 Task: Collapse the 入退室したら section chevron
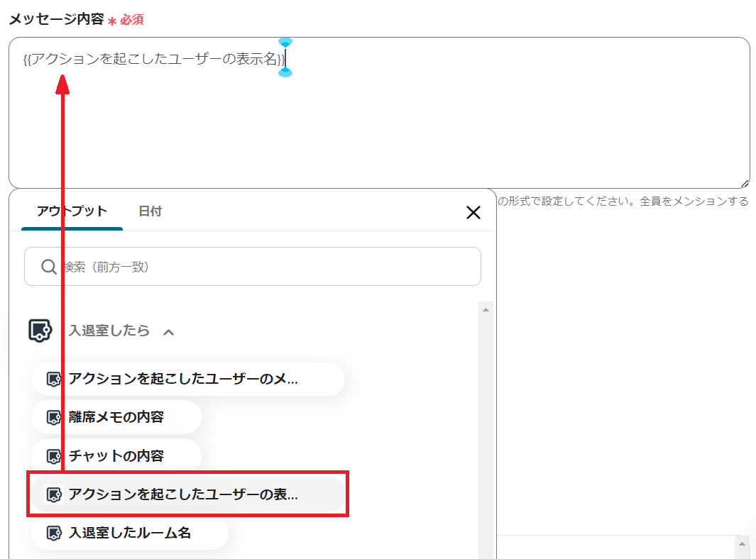pos(168,332)
